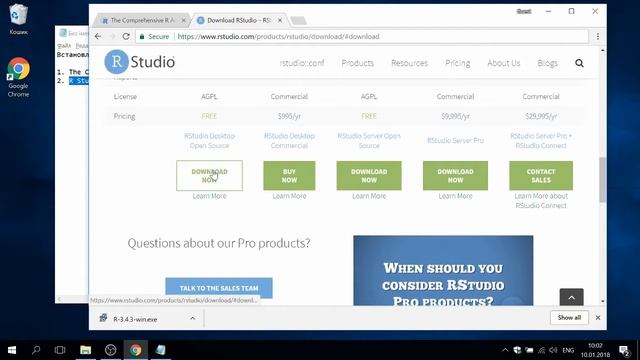Expand options for R-3.4.3-win.exe download
Screen dimensions: 640x360
click(193, 318)
